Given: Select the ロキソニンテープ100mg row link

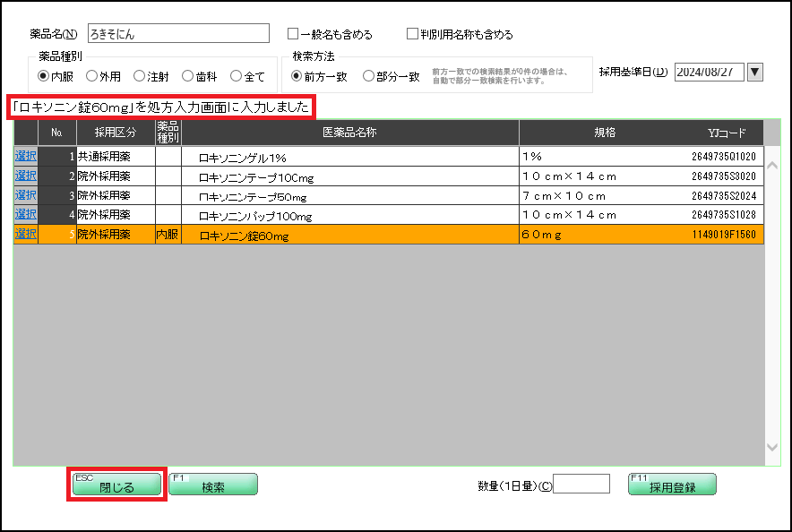Looking at the screenshot, I should click(x=25, y=175).
